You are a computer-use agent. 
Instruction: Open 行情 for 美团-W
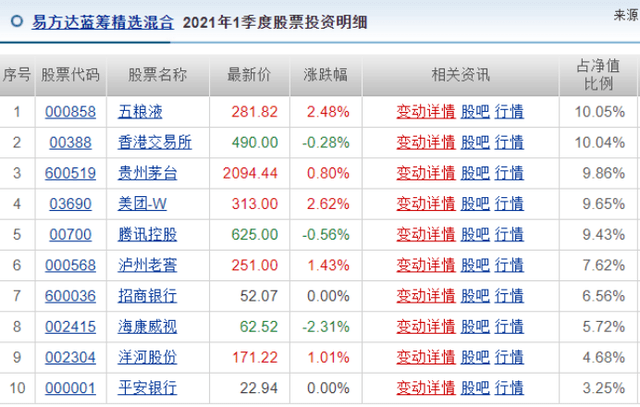(x=509, y=204)
